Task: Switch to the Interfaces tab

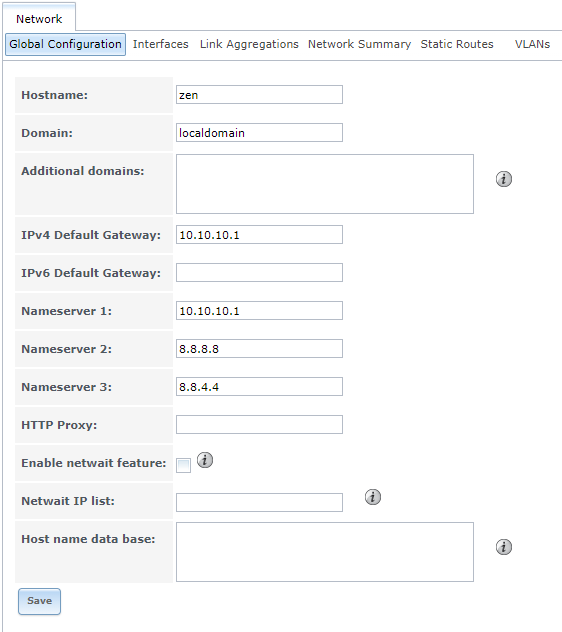Action: point(160,44)
